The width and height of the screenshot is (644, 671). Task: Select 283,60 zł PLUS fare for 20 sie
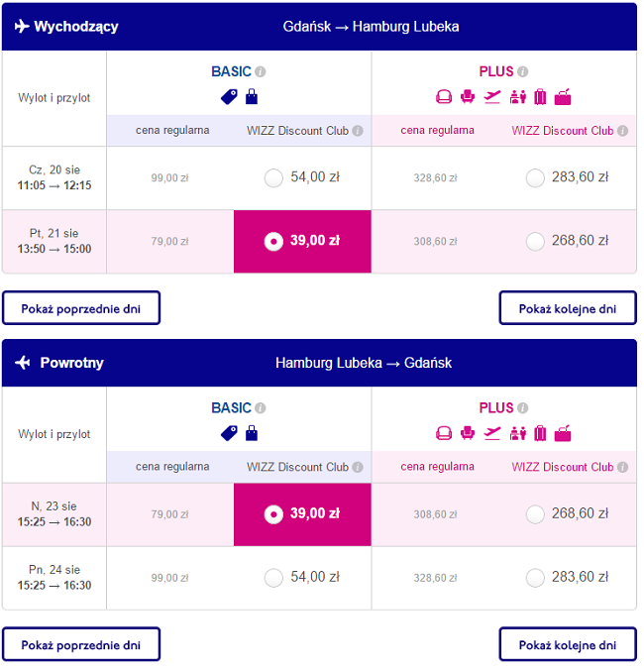tap(535, 178)
